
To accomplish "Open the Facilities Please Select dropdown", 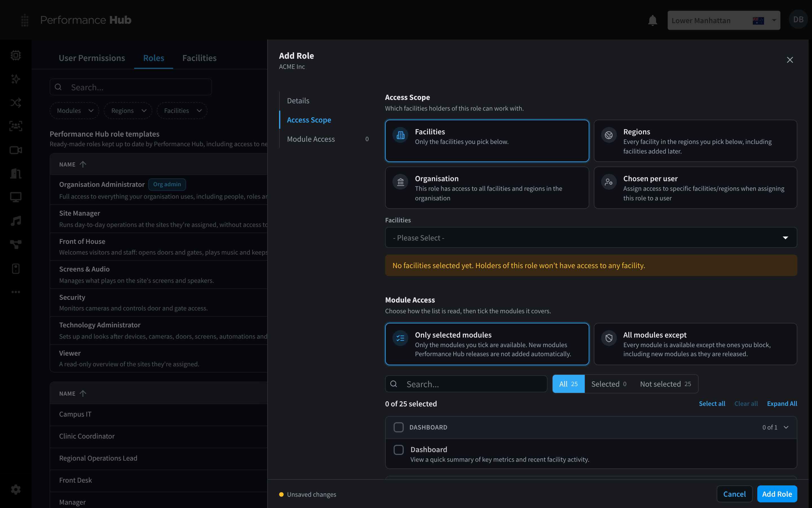I will pyautogui.click(x=591, y=238).
